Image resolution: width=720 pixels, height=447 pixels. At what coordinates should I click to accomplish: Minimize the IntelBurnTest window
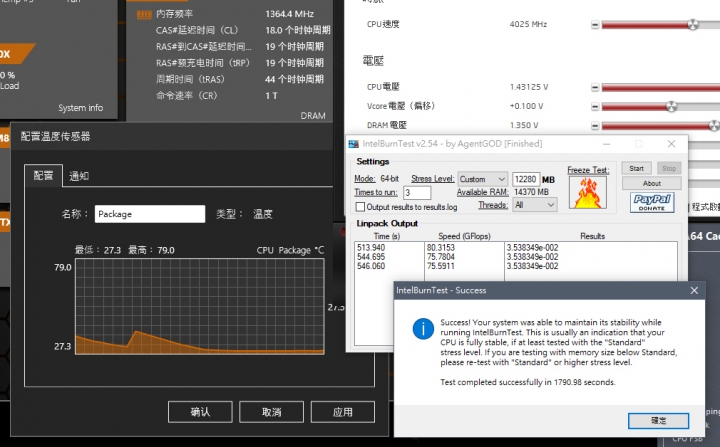(x=607, y=144)
